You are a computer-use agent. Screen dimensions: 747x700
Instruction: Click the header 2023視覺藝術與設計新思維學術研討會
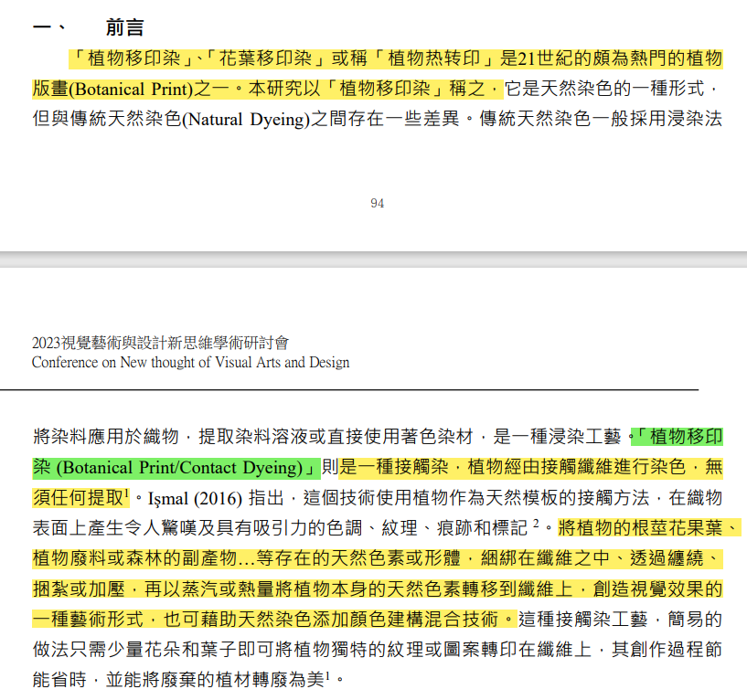tap(160, 343)
